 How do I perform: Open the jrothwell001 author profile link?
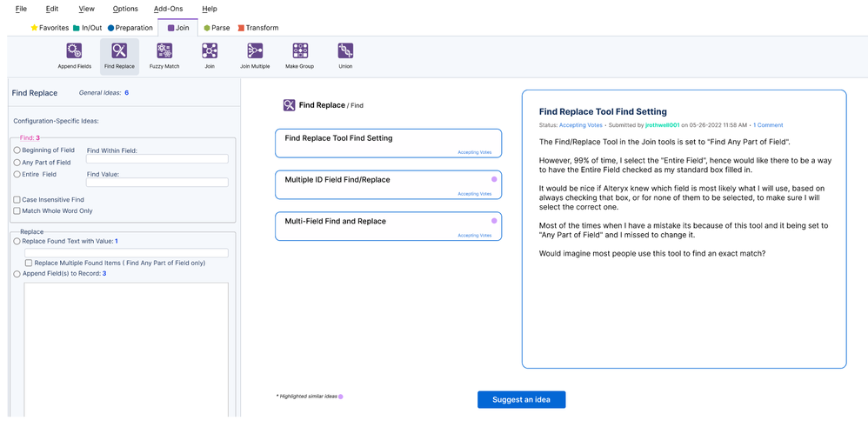click(x=663, y=125)
